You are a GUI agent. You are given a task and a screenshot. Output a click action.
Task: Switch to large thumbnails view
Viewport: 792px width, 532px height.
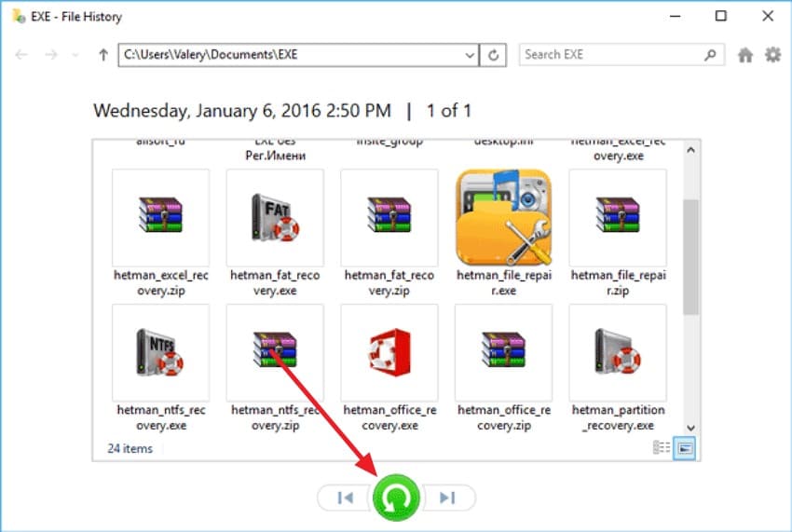click(x=685, y=449)
